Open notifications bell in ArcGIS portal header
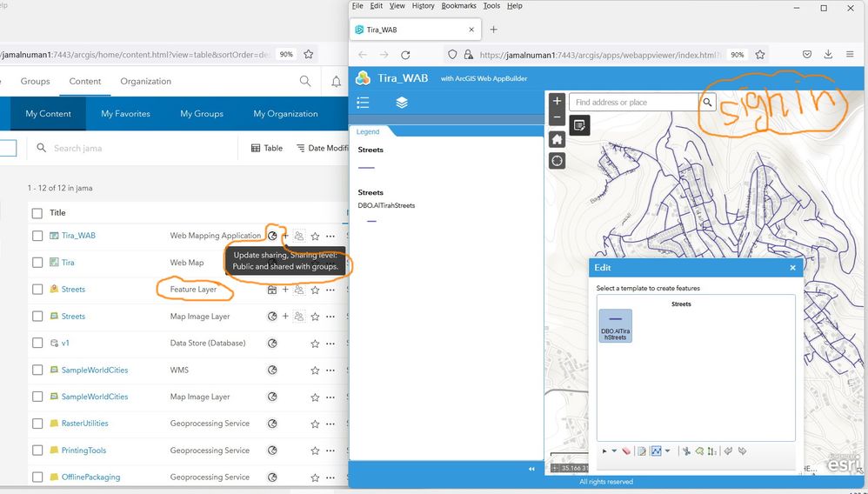This screenshot has height=494, width=868. click(x=336, y=82)
